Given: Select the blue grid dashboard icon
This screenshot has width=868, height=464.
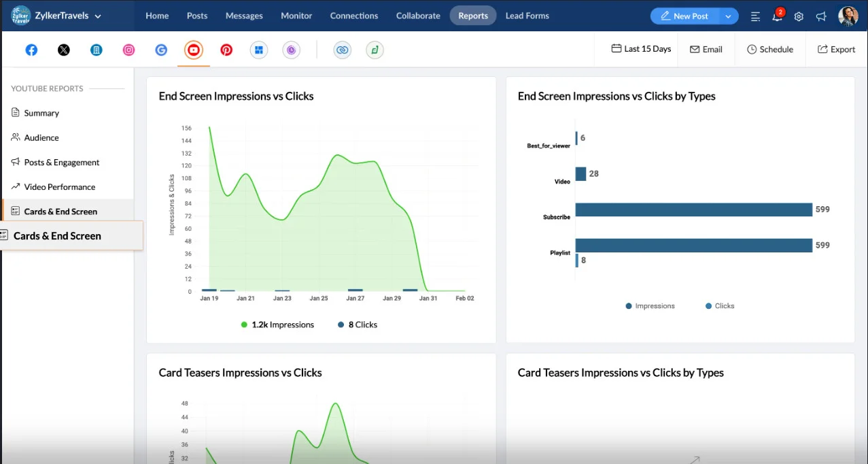Looking at the screenshot, I should pyautogui.click(x=259, y=50).
